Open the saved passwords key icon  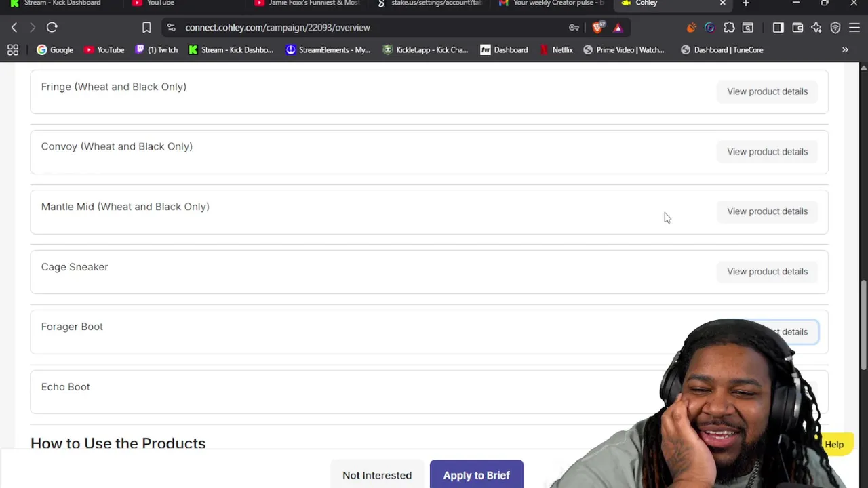pos(574,28)
